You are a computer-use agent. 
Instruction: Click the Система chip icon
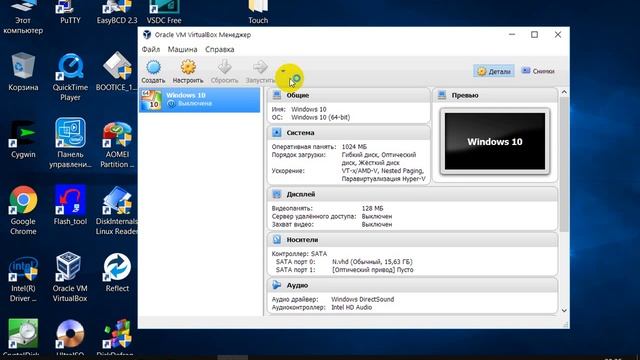coord(277,133)
